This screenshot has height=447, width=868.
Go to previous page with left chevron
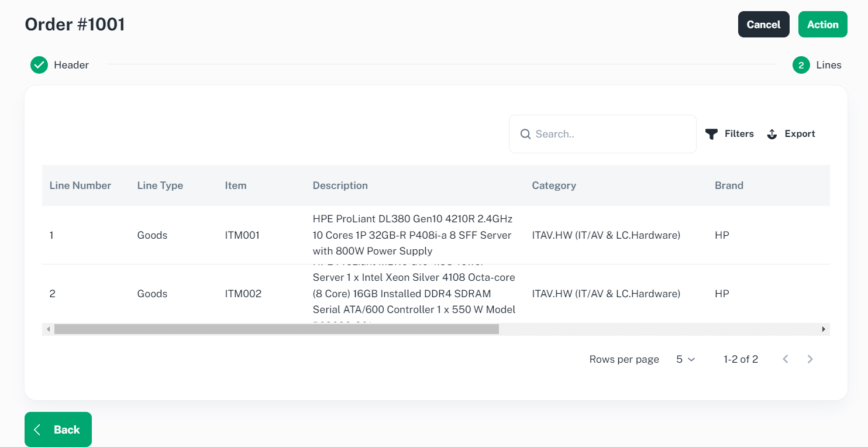(786, 359)
